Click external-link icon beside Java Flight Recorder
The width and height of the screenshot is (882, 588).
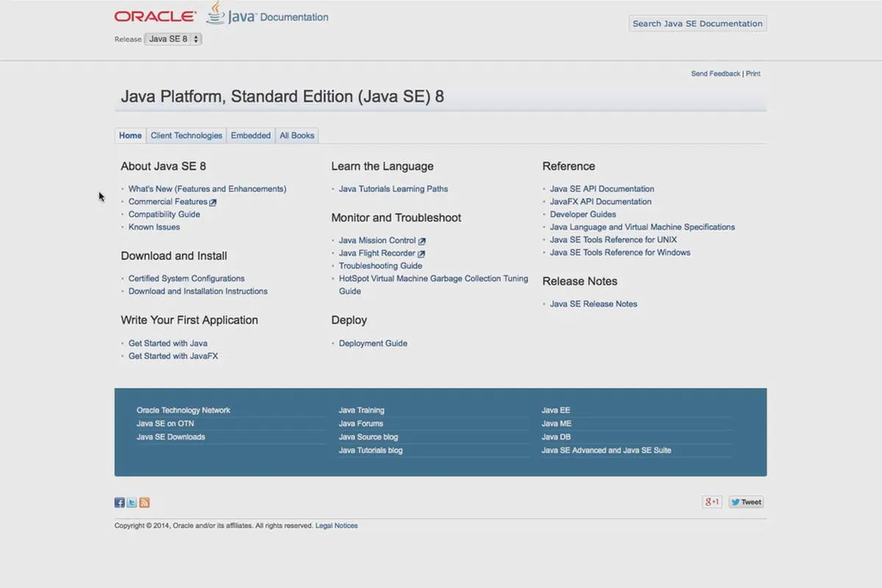coord(421,254)
